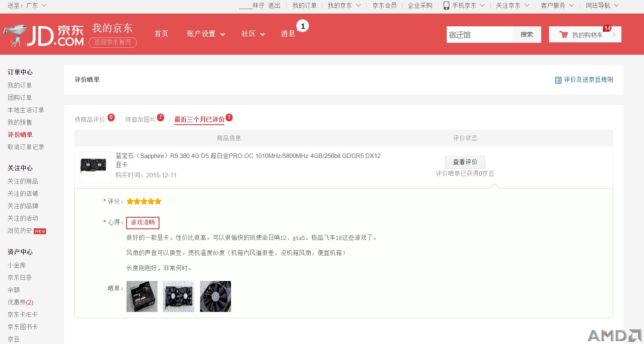Click the NEW badge next to 浏览历史
This screenshot has height=344, width=644.
40,231
